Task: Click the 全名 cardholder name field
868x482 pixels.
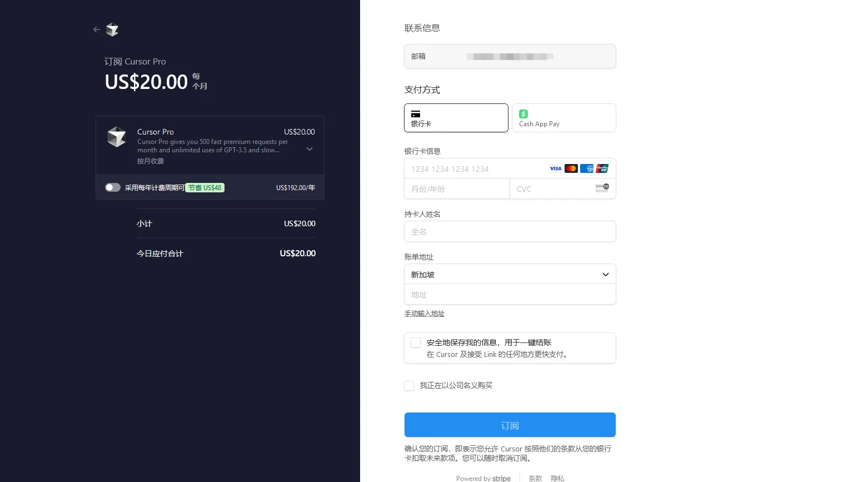Action: click(x=510, y=231)
